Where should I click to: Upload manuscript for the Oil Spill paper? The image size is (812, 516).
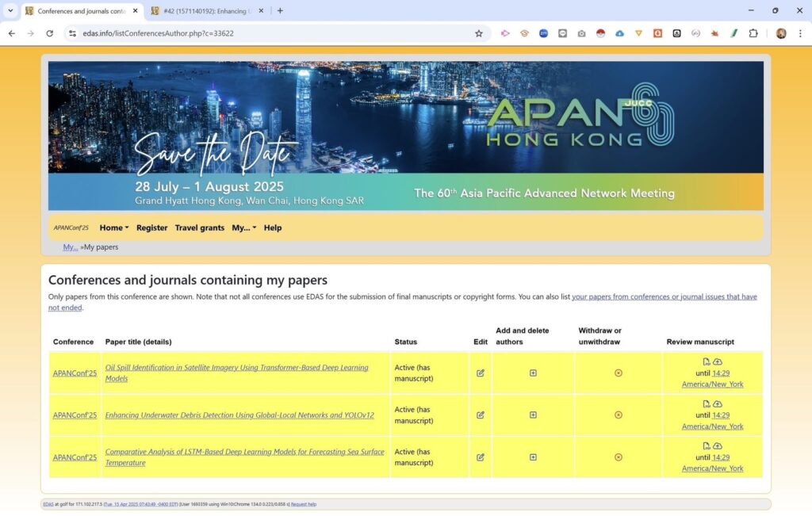pos(718,362)
